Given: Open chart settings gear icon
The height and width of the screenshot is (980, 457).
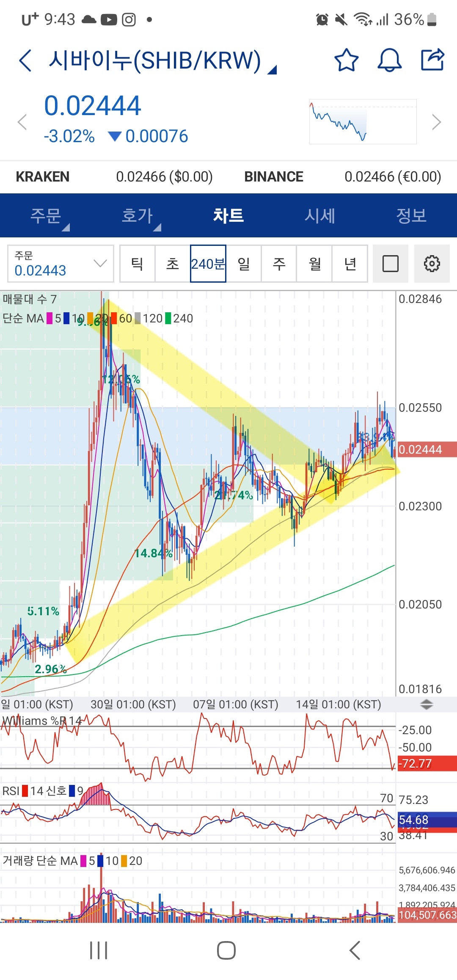Looking at the screenshot, I should (x=432, y=264).
